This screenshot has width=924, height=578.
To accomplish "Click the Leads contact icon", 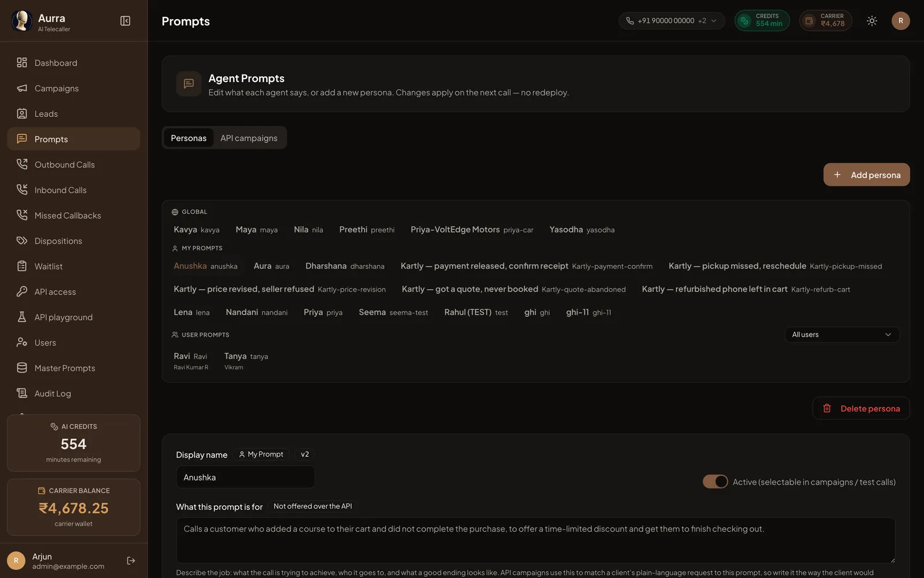I will (22, 113).
